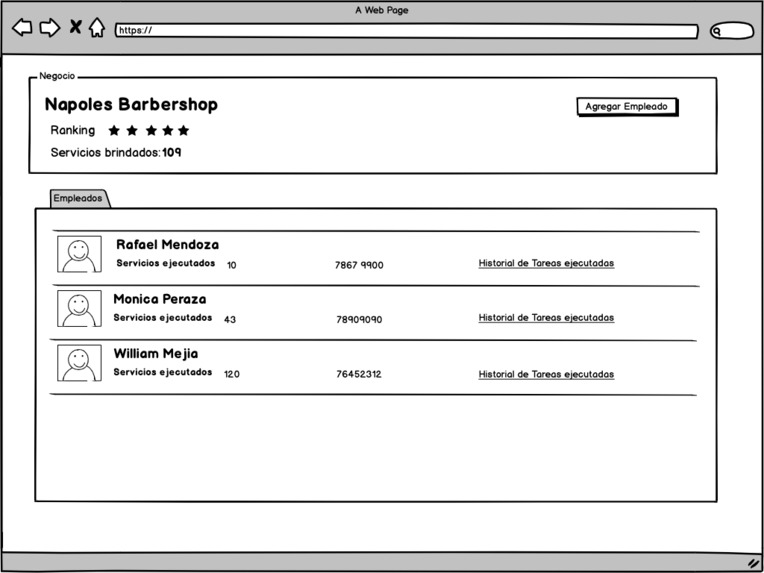This screenshot has width=764, height=573.
Task: Go to the browser home icon
Action: pos(97,27)
